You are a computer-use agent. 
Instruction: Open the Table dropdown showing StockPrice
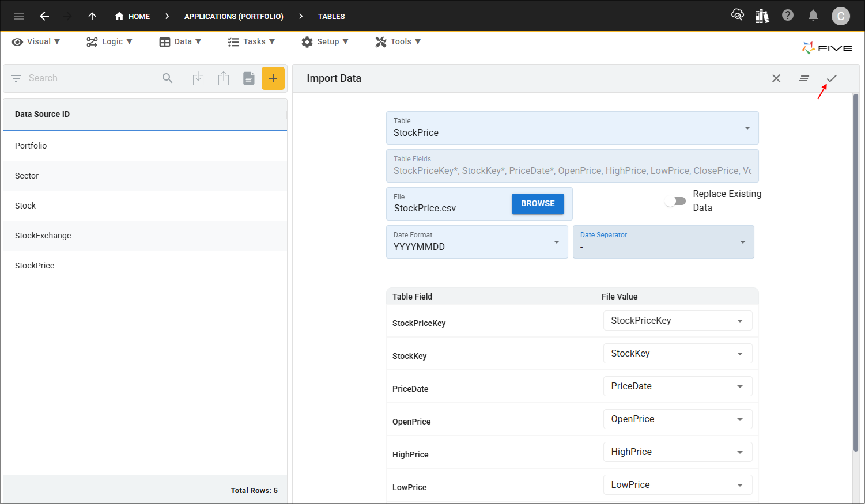point(572,128)
